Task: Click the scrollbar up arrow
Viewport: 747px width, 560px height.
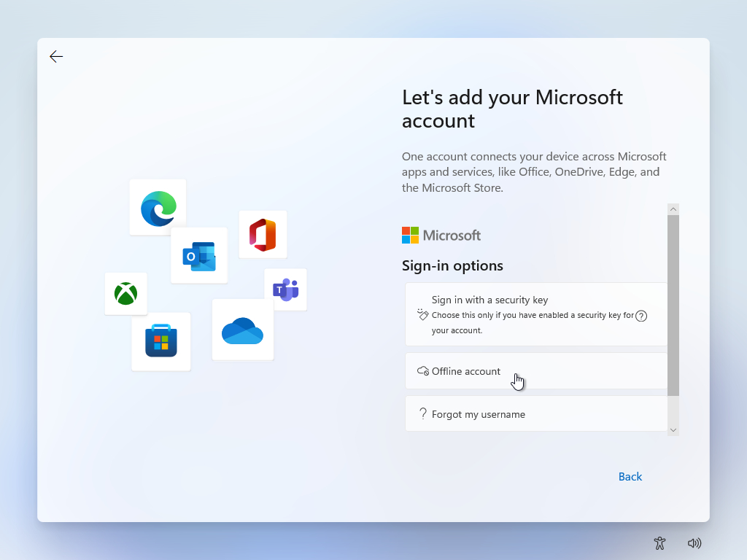Action: coord(673,209)
